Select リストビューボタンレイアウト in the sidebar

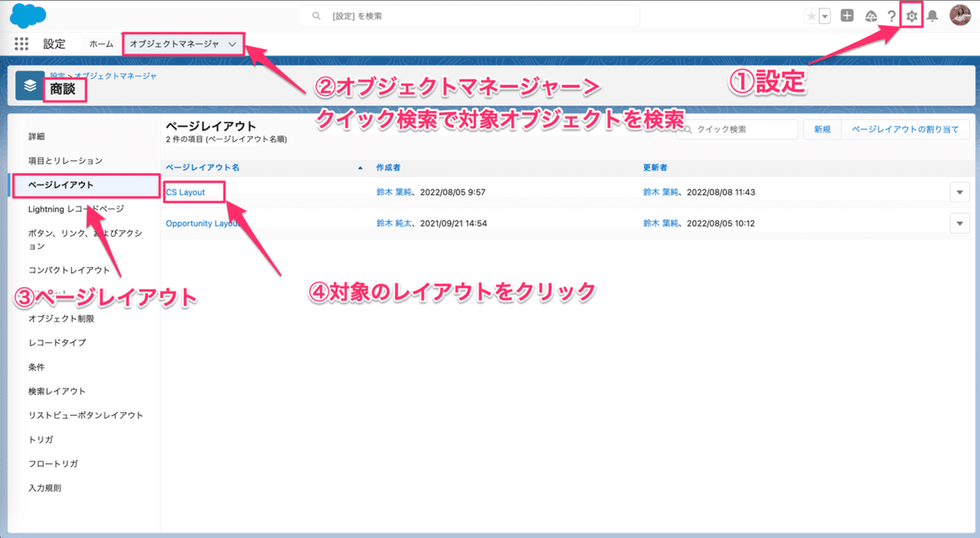pyautogui.click(x=87, y=415)
